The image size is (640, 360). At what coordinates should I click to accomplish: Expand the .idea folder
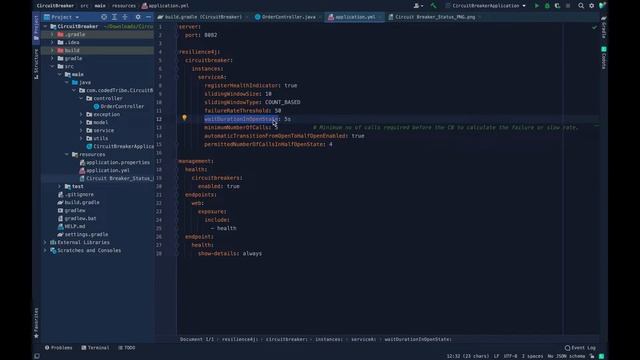tap(52, 42)
